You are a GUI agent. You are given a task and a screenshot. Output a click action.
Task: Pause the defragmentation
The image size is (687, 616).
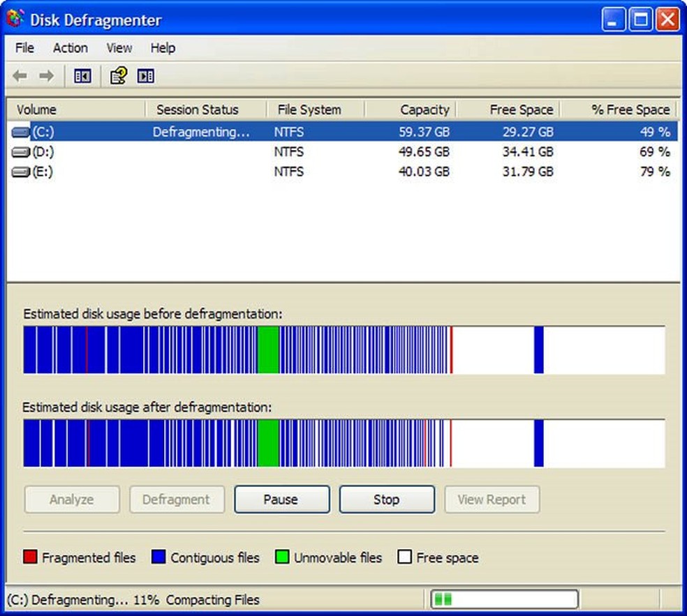click(x=281, y=499)
